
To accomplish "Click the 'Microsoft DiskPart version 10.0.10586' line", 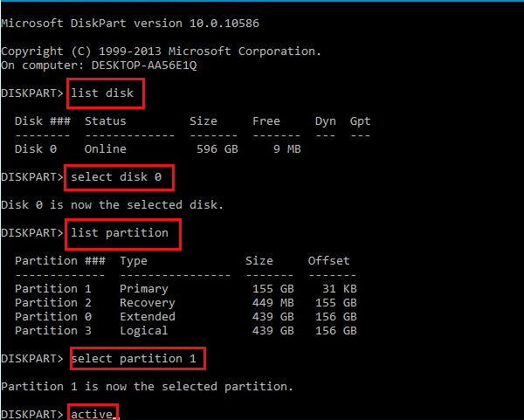I will (129, 24).
